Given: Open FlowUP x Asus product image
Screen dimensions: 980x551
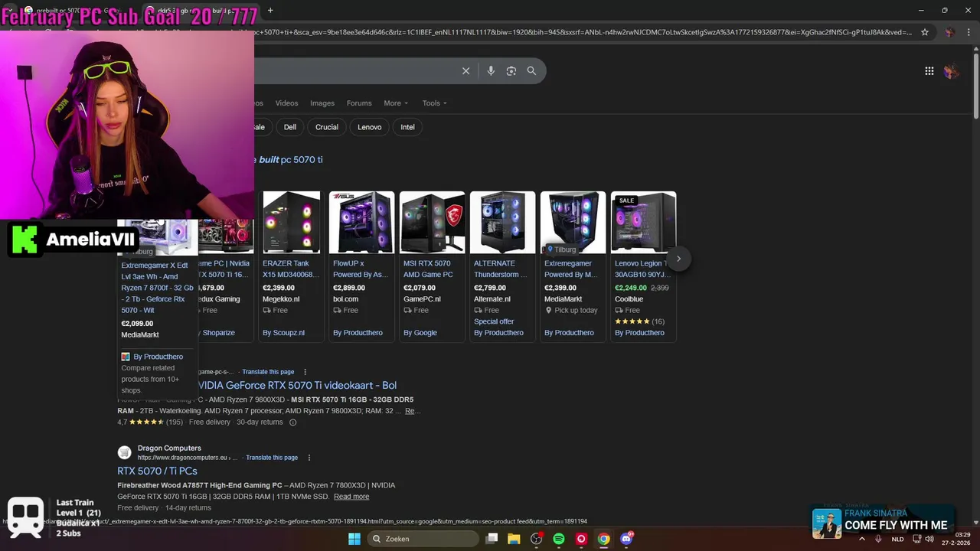Looking at the screenshot, I should [x=361, y=223].
